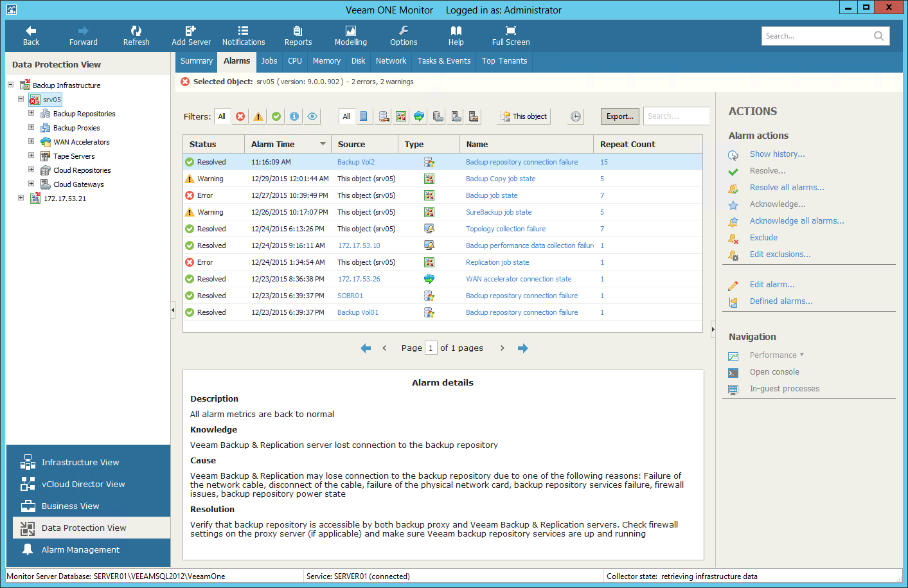The width and height of the screenshot is (908, 588).
Task: Open Defined alarms... link
Action: [x=781, y=301]
